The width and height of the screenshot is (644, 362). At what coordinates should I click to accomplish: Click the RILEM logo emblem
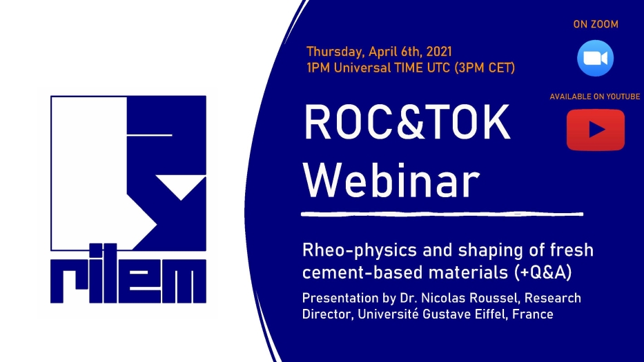click(128, 173)
